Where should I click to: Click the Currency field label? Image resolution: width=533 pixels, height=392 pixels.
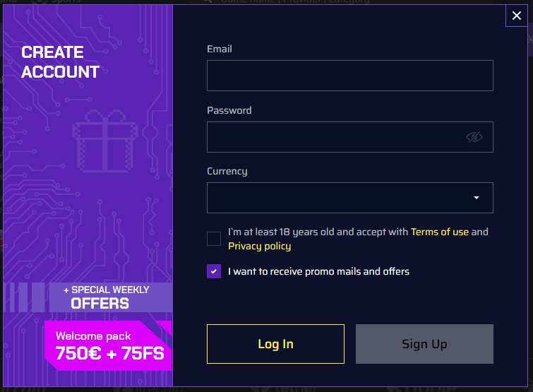[227, 172]
